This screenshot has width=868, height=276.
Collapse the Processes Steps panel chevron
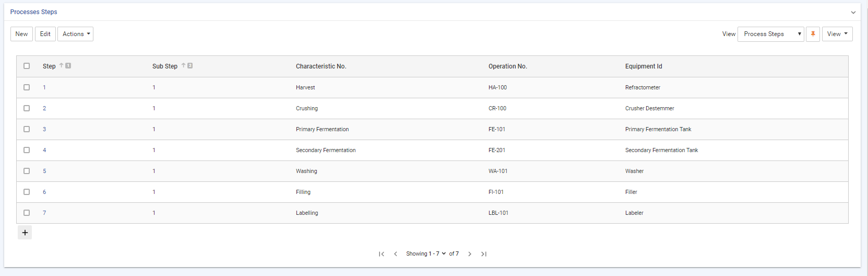[853, 13]
